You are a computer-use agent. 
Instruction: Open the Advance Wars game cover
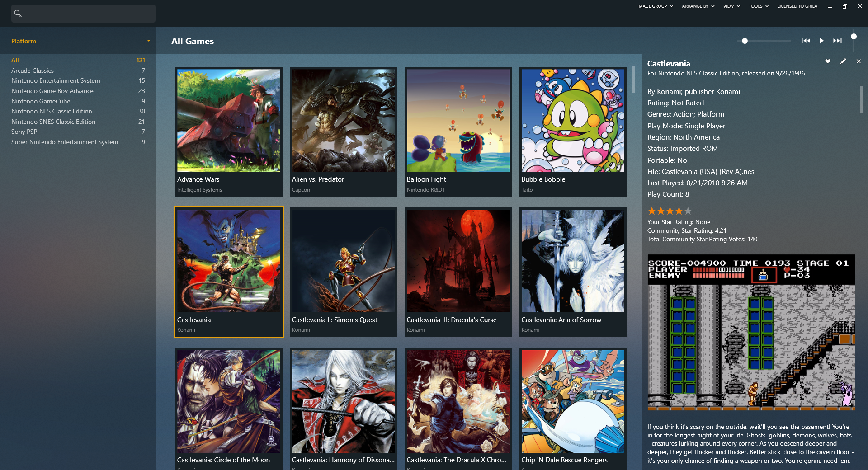229,121
